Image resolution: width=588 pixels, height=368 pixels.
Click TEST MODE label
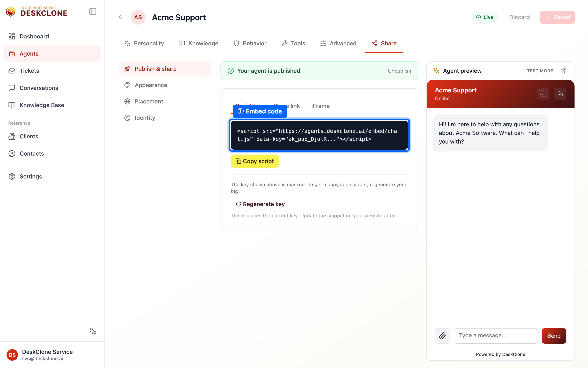click(540, 71)
